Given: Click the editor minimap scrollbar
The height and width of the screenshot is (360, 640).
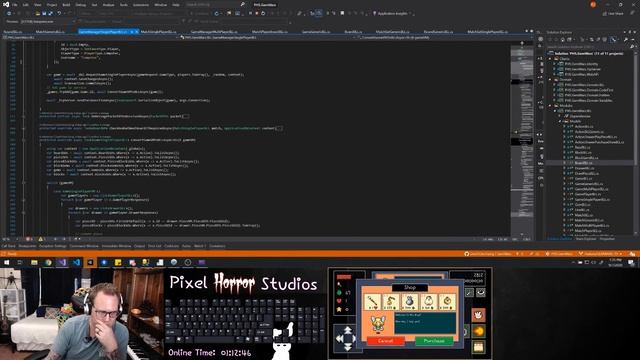Looking at the screenshot, I should pos(522,139).
